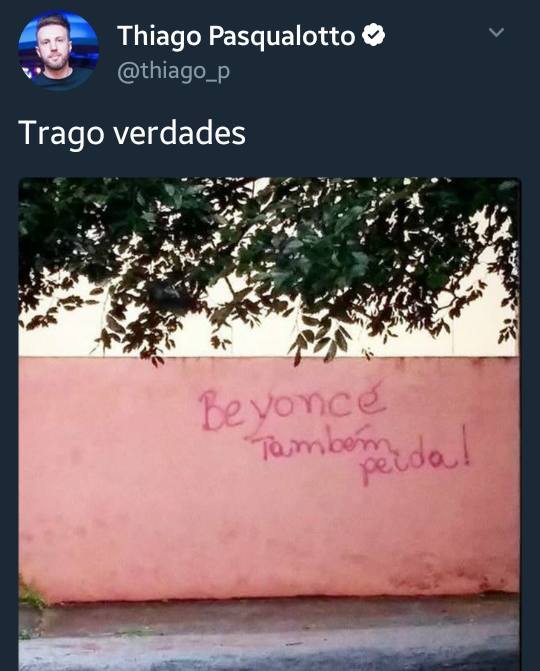Click the word 'verdades' in the tweet

(x=180, y=133)
